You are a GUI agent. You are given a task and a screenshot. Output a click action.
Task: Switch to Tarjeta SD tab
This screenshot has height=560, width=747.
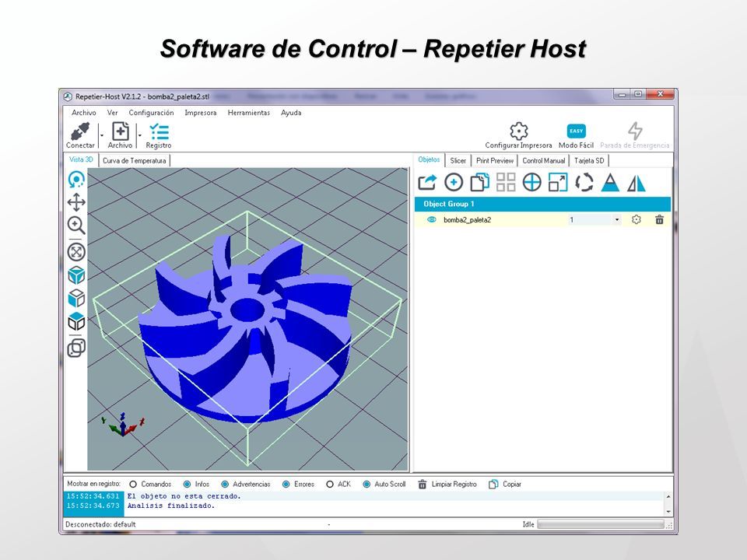(589, 160)
